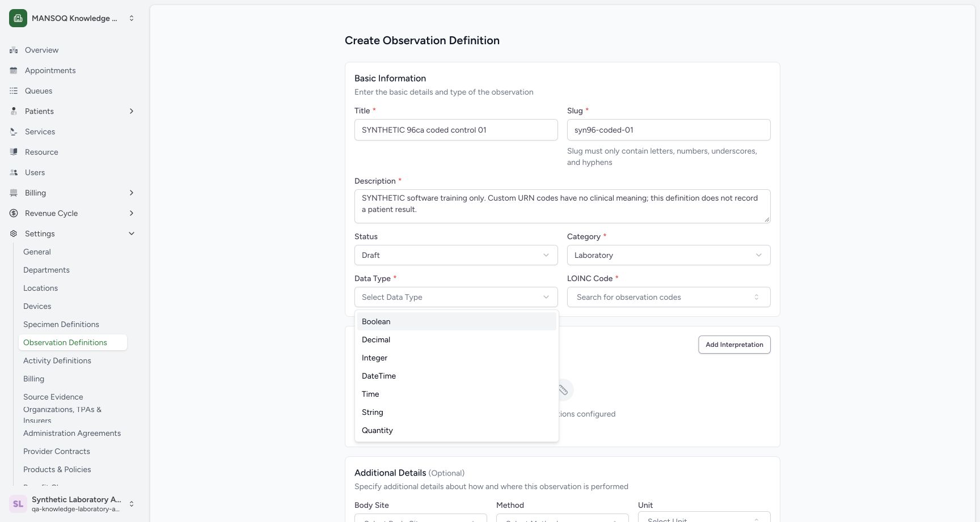Click the Queues list icon
This screenshot has height=522, width=980.
click(x=14, y=91)
